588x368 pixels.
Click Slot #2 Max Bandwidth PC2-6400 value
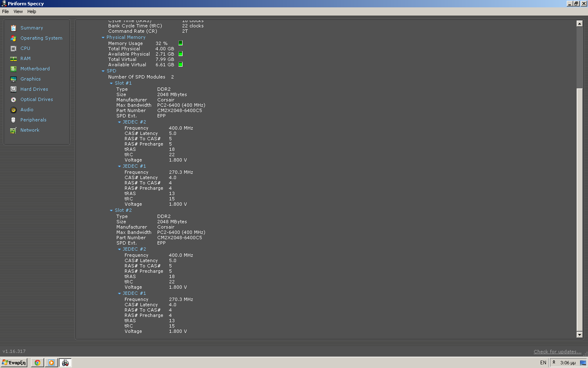181,232
